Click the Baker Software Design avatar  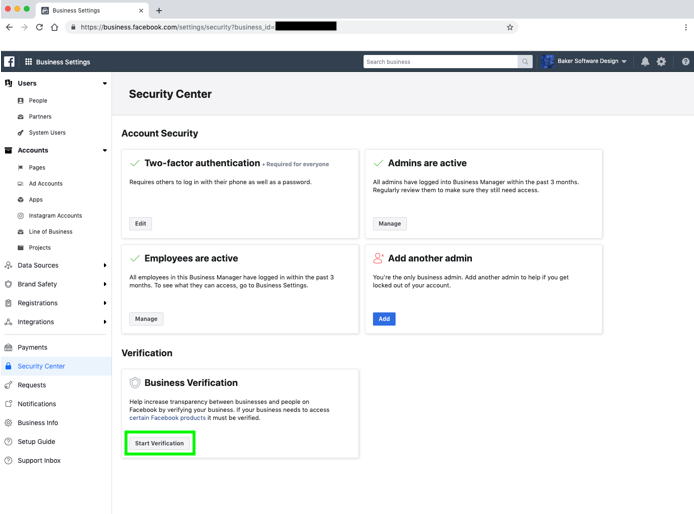(x=547, y=62)
